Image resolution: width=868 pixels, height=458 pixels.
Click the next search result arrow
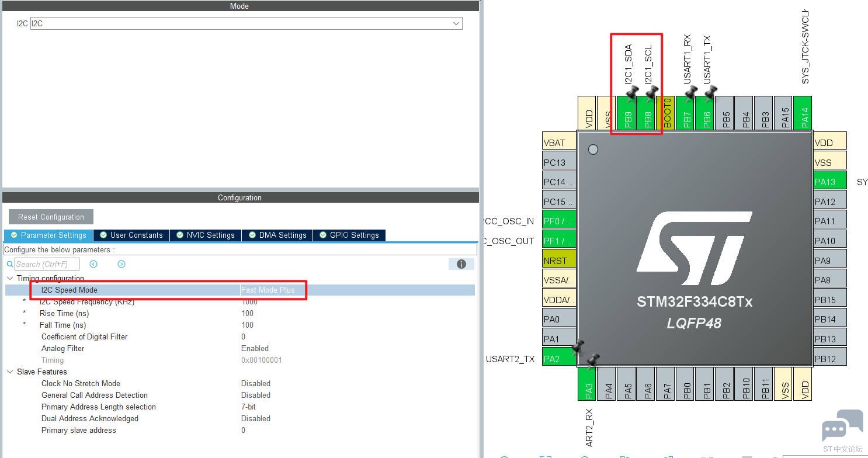point(121,264)
